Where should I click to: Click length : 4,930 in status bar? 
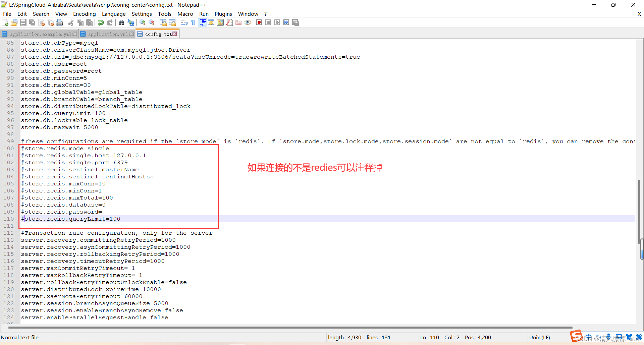click(x=345, y=337)
